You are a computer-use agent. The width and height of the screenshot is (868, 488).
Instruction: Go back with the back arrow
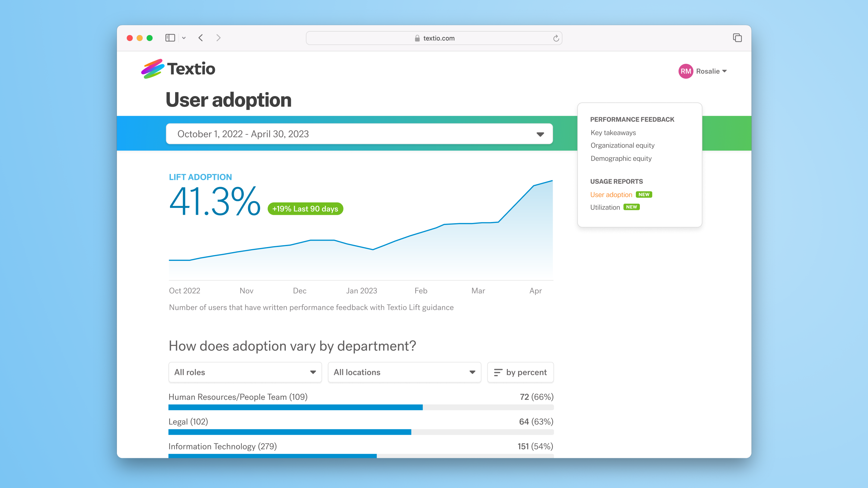201,38
